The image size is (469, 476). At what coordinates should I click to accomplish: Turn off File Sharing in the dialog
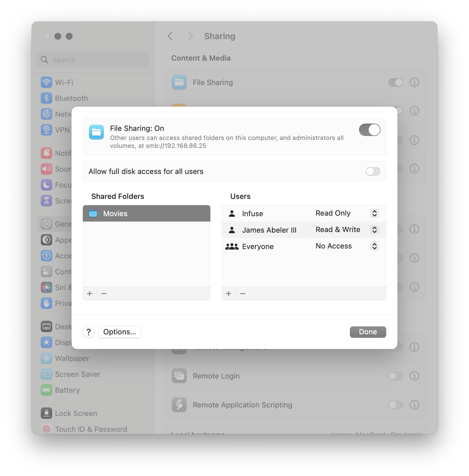(369, 130)
